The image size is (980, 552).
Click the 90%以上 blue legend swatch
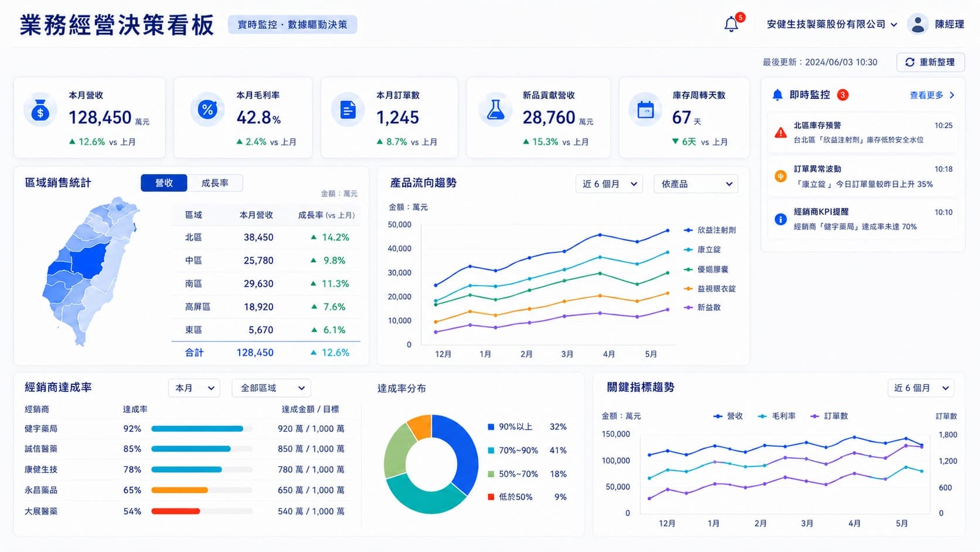tap(491, 427)
